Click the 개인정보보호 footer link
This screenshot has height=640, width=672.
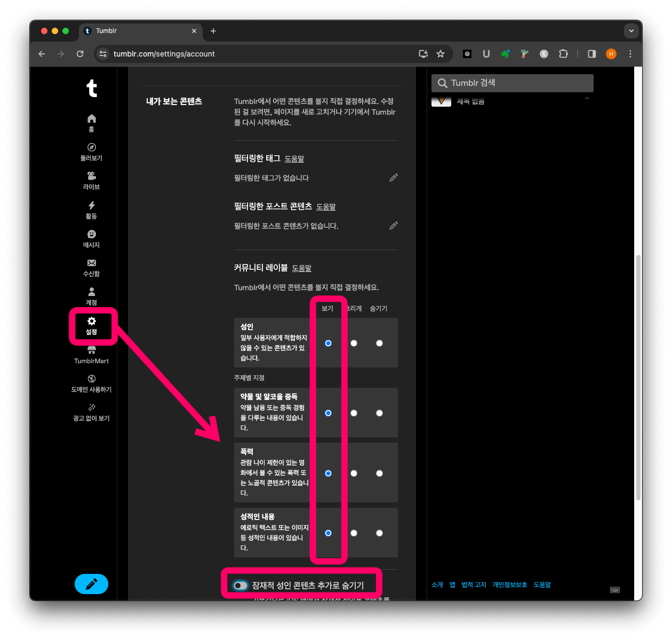point(509,585)
